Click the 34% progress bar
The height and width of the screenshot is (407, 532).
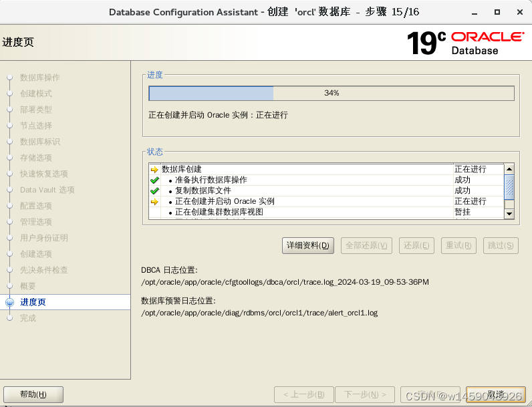click(331, 93)
